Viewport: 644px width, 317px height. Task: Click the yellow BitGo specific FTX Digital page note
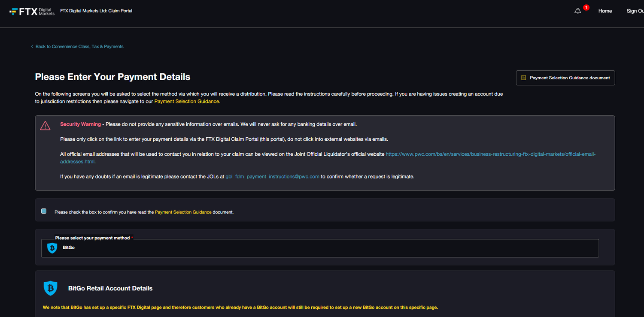240,308
